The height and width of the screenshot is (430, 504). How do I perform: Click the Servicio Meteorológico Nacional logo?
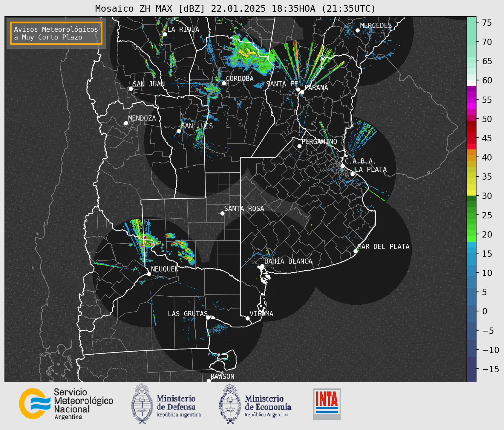[x=66, y=404]
